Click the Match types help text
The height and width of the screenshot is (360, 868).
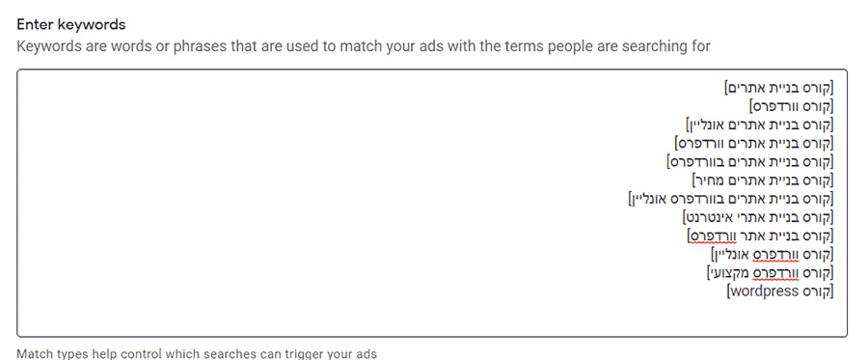click(x=197, y=354)
